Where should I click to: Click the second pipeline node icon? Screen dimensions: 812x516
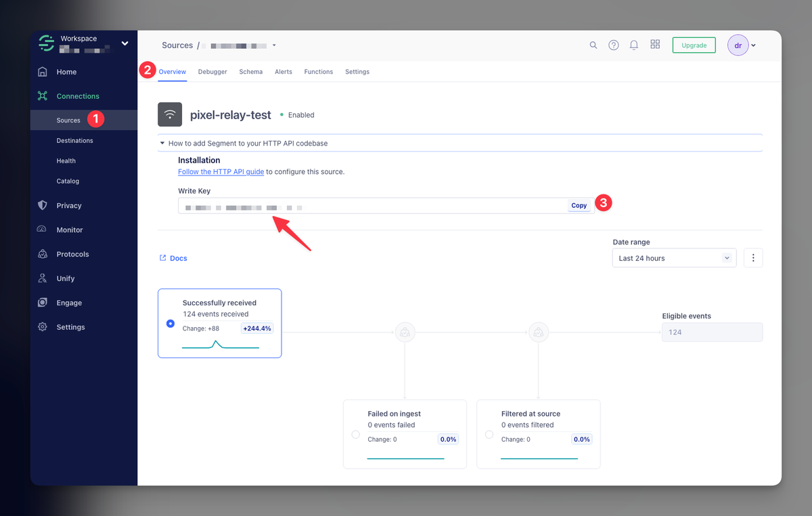coord(538,332)
